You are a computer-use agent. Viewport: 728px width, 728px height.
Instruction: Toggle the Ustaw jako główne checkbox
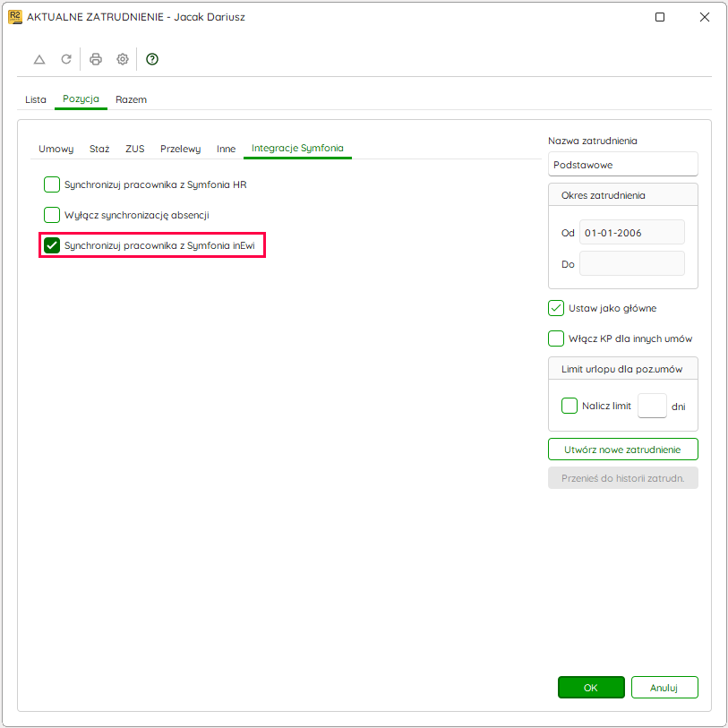(556, 308)
